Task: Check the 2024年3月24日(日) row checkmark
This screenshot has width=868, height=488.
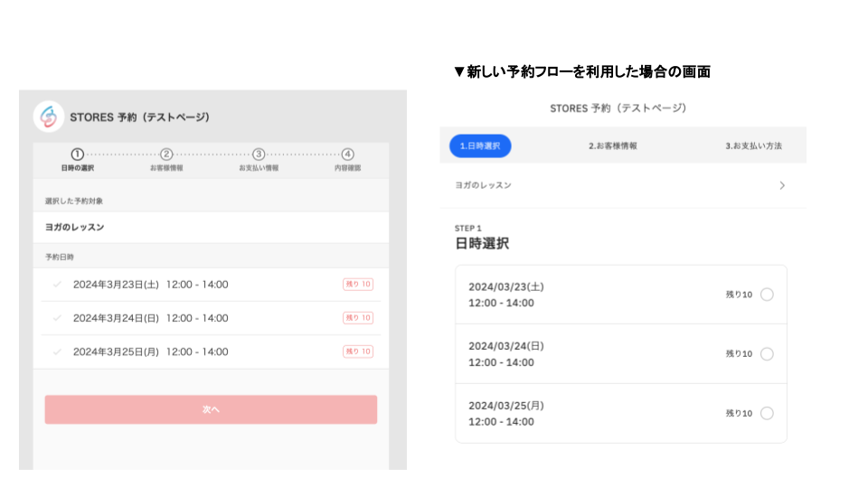Action: tap(57, 318)
